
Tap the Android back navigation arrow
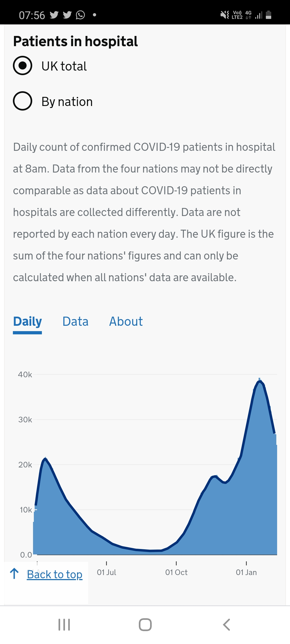coord(226,625)
